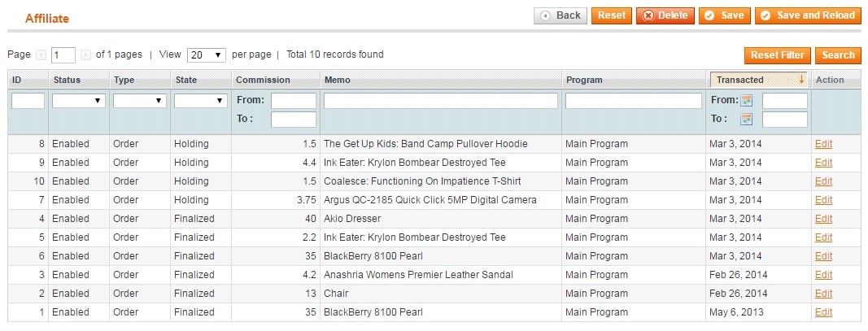The image size is (868, 331).
Task: Focus the Transacted From date field
Action: point(784,101)
